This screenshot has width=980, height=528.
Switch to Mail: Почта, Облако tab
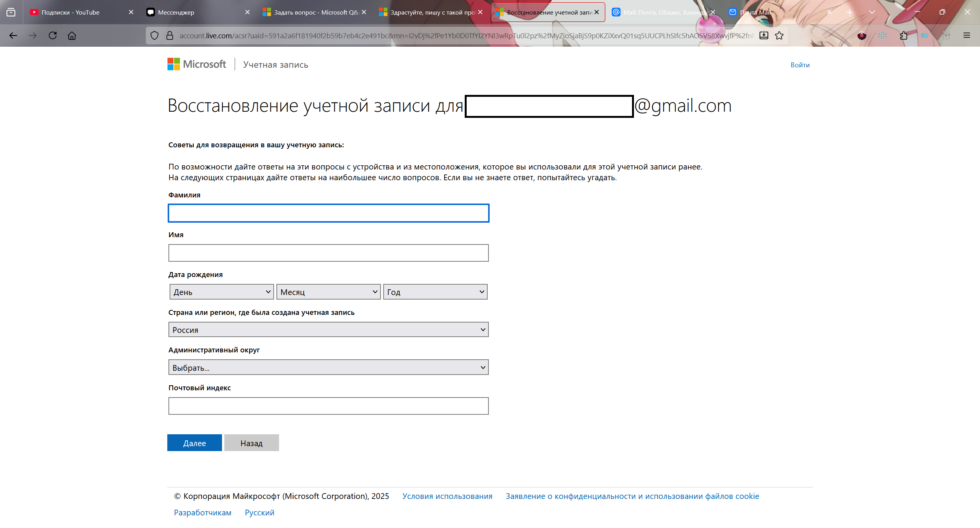[x=663, y=12]
